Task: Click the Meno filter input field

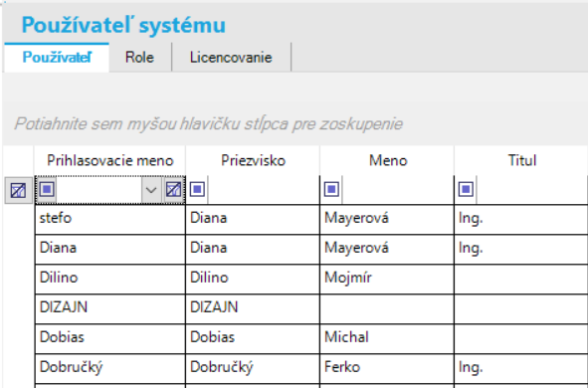Action: point(398,190)
